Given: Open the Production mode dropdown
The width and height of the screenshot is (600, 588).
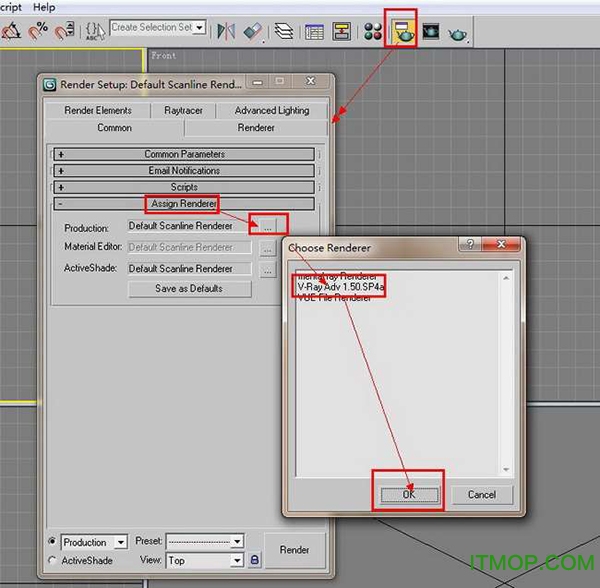Looking at the screenshot, I should [121, 542].
